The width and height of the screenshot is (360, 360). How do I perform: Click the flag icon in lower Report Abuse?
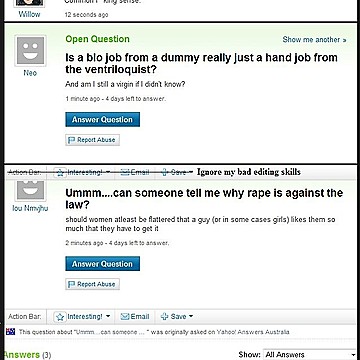click(71, 284)
